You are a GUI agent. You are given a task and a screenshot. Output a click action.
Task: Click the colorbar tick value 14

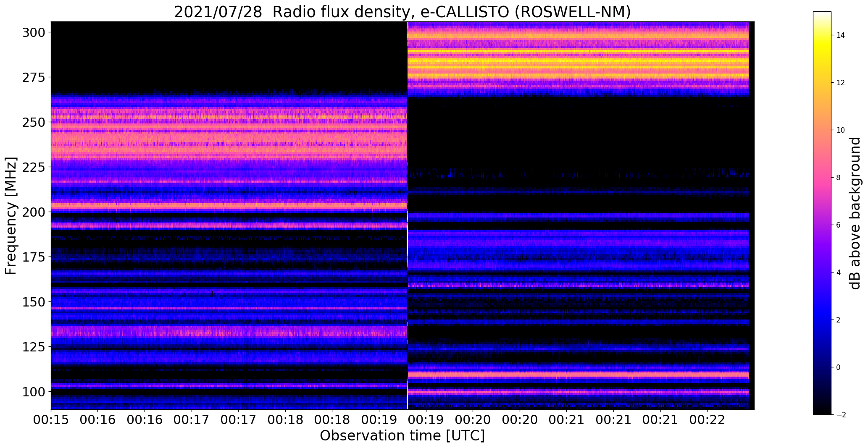pos(841,35)
